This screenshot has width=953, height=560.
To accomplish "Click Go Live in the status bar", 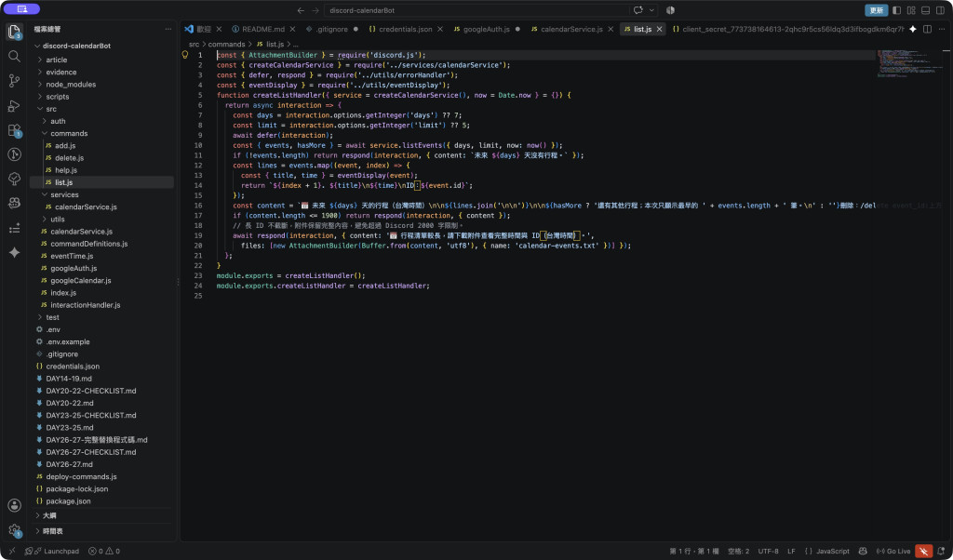I will click(893, 552).
